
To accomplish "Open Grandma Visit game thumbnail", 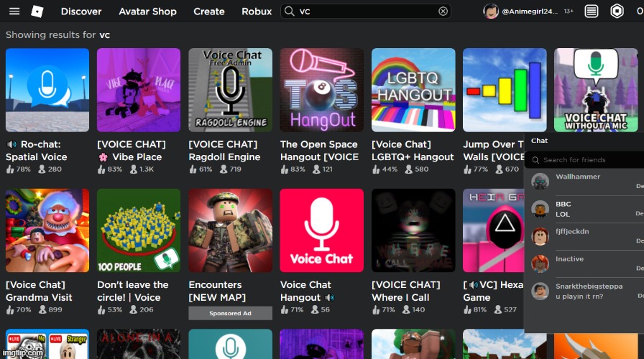I will (47, 230).
